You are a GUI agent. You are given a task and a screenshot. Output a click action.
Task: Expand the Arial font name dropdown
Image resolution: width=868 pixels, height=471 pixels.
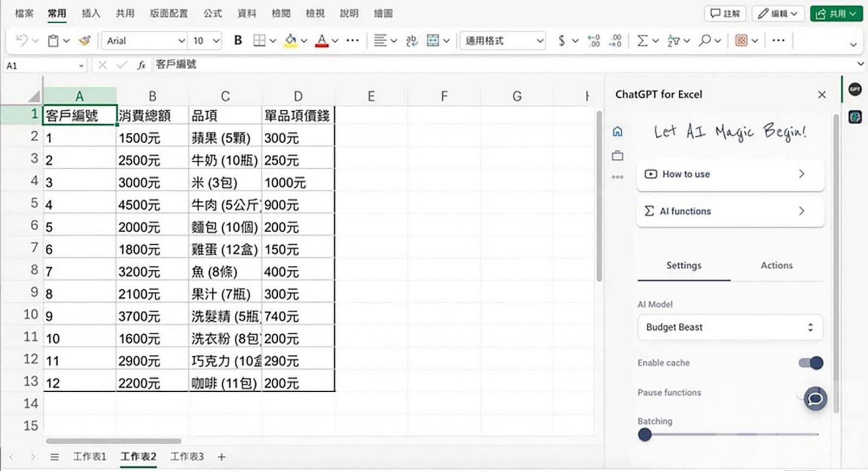pos(145,41)
